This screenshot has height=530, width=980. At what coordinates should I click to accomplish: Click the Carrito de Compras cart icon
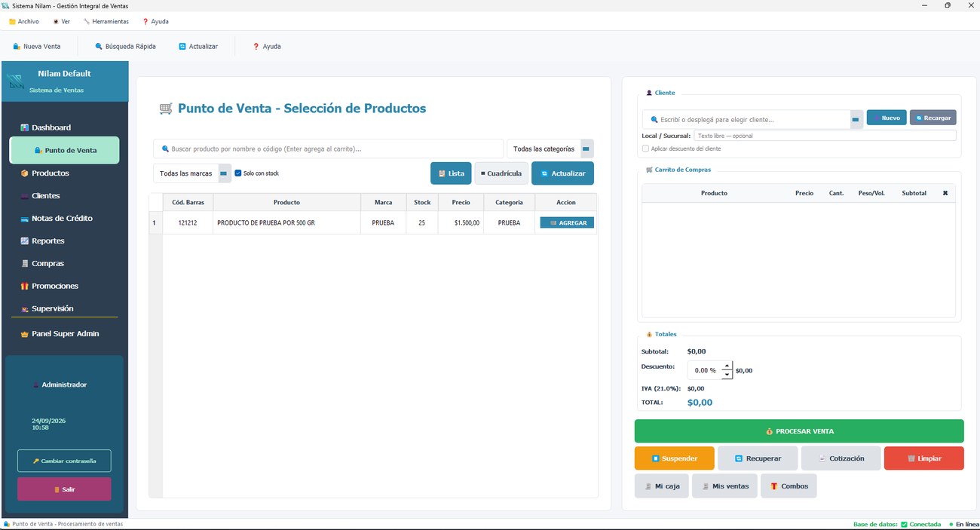(x=649, y=170)
